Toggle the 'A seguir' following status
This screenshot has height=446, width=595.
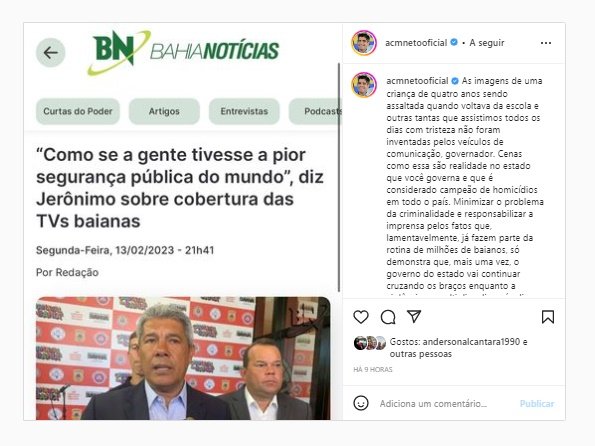pos(486,43)
